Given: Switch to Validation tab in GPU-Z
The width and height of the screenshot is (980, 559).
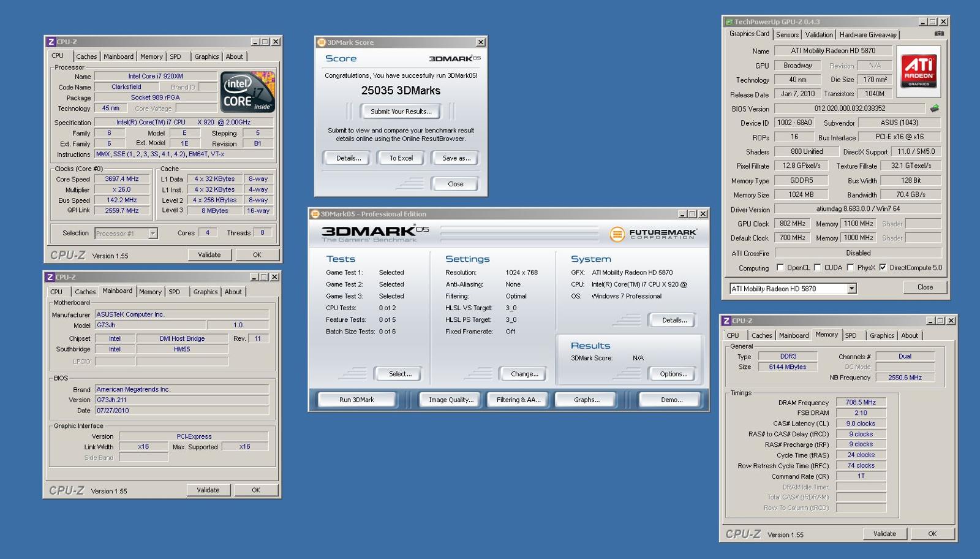Looking at the screenshot, I should pyautogui.click(x=819, y=35).
